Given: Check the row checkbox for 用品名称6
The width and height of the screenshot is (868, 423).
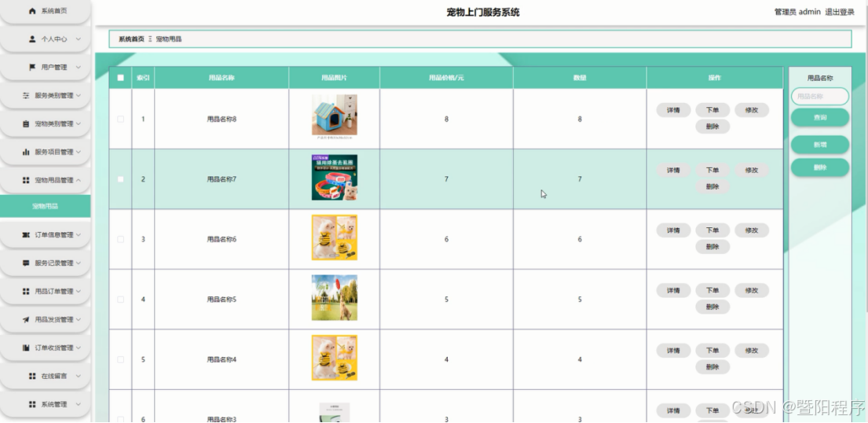Looking at the screenshot, I should (121, 240).
